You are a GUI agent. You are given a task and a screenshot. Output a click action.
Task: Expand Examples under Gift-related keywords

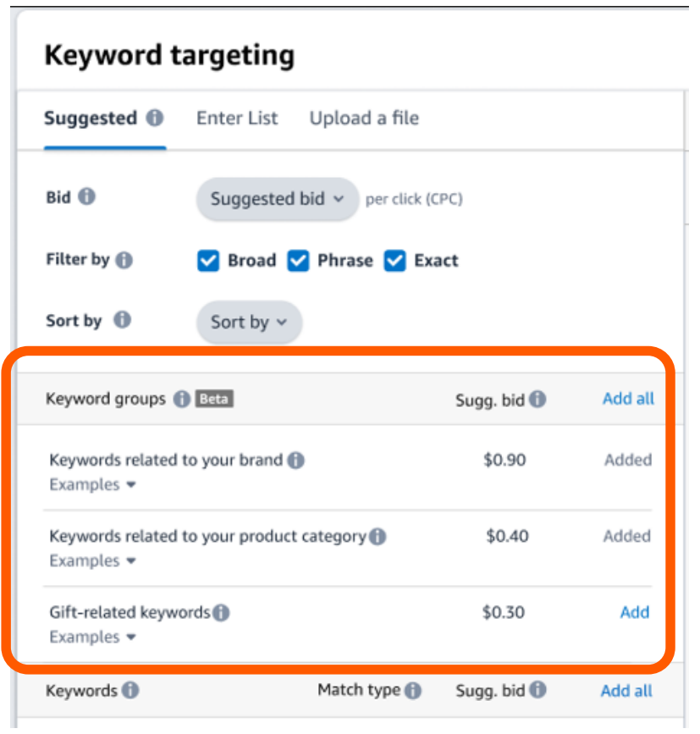click(x=92, y=637)
